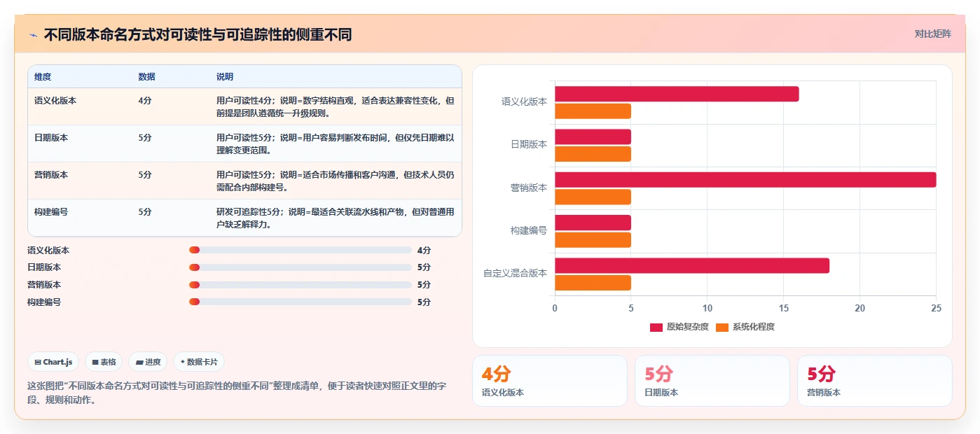This screenshot has width=980, height=434.
Task: Click the 对比矩阵 label in the header
Action: (932, 34)
